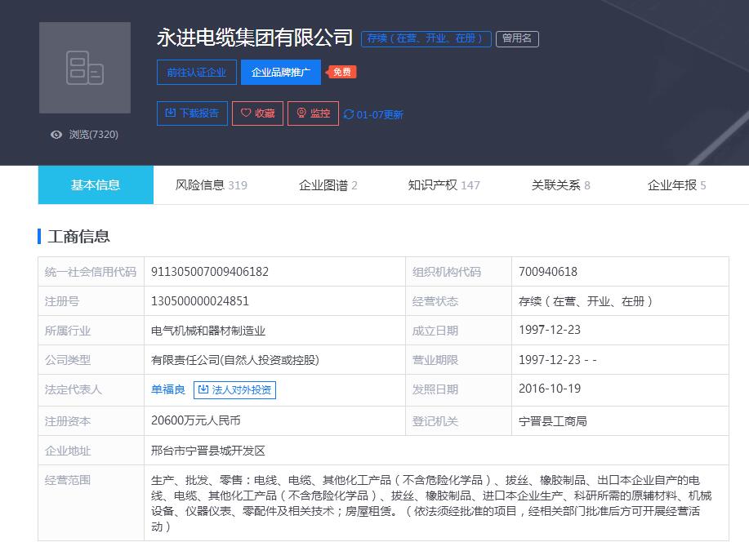Image resolution: width=749 pixels, height=560 pixels.
Task: Open the 关联关系 tab
Action: tap(560, 185)
